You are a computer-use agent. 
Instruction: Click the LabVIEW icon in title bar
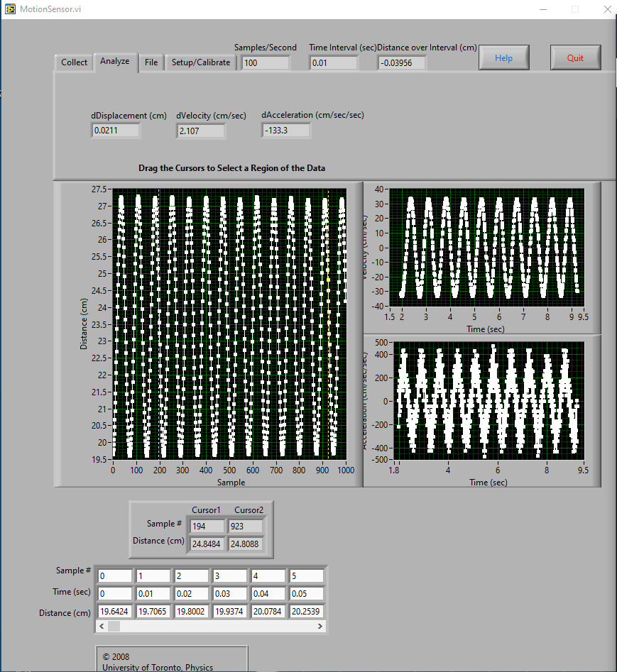(10, 9)
